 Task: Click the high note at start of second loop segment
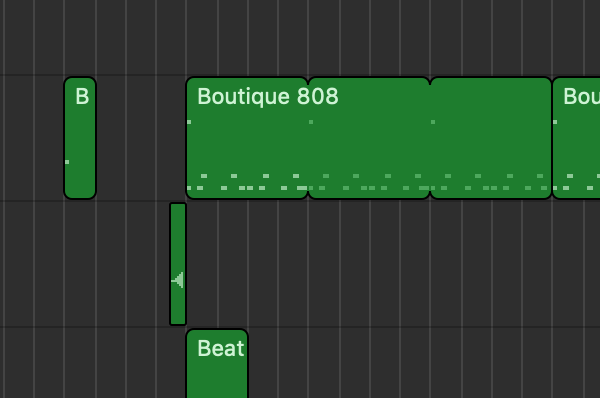pyautogui.click(x=311, y=122)
